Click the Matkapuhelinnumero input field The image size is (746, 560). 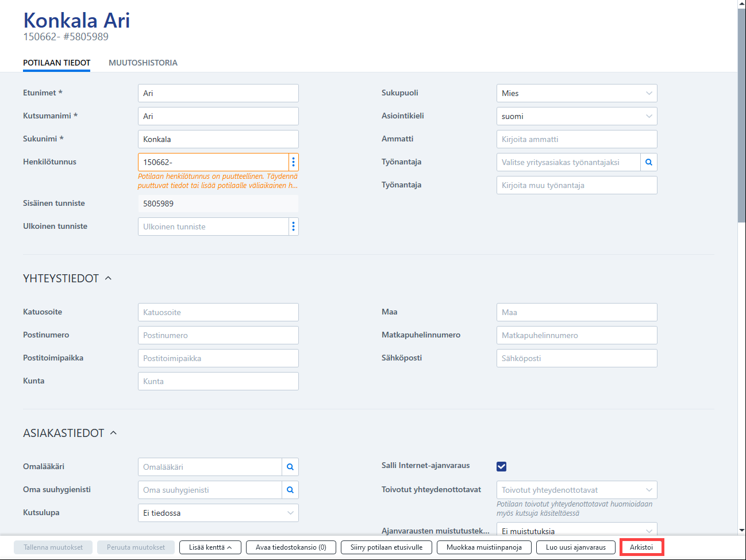pos(577,335)
